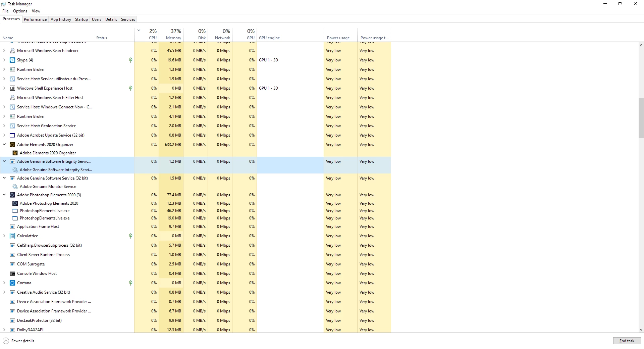Collapse the Adobe Genuine Software Service (32 bit) group

4,178
